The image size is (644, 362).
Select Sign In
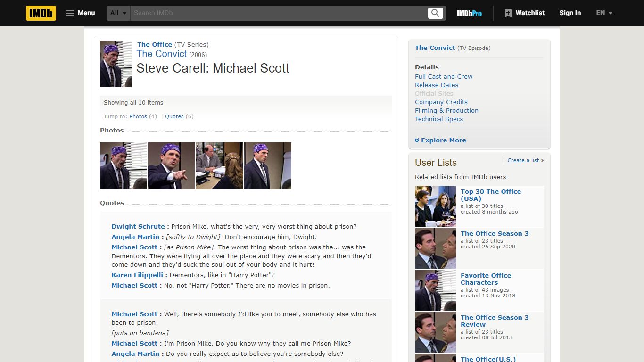point(570,13)
